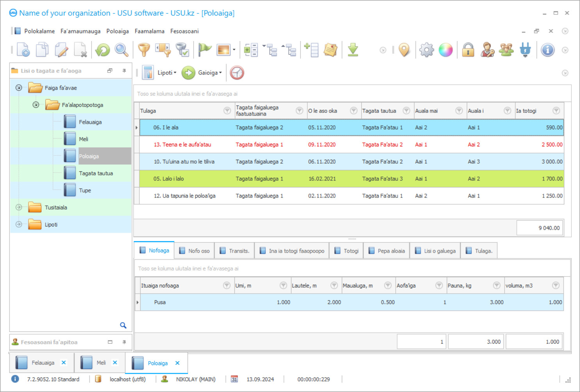Open search with the magnifier toolbar icon
Viewport: 580px width, 392px height.
pyautogui.click(x=121, y=50)
